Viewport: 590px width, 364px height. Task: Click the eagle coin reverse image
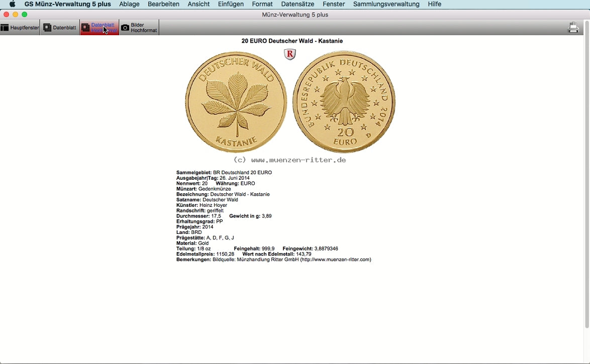(344, 102)
